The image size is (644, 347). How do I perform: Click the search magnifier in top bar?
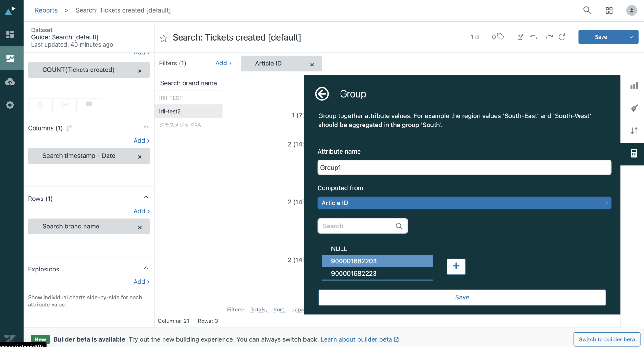tap(587, 10)
